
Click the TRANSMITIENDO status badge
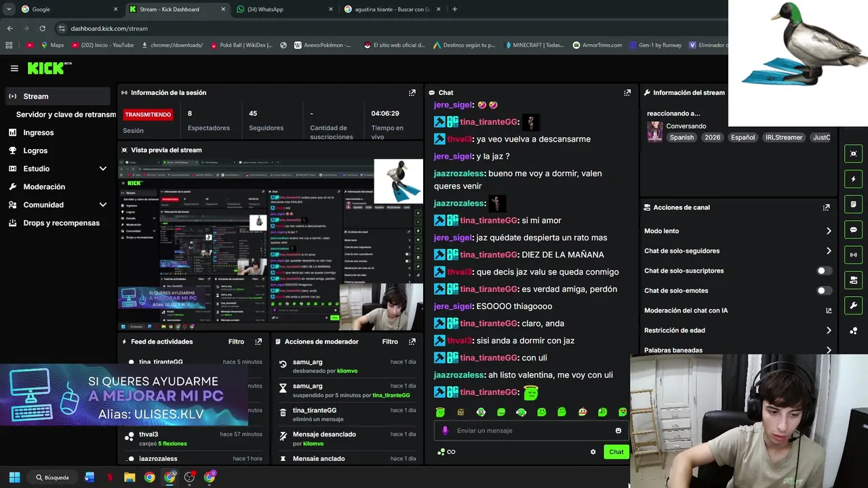tap(148, 115)
